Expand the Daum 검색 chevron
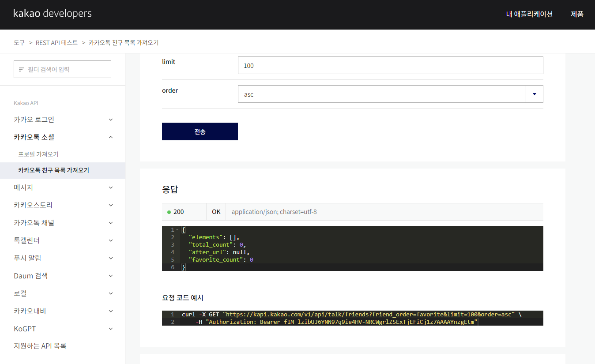Image resolution: width=595 pixels, height=364 pixels. point(111,276)
